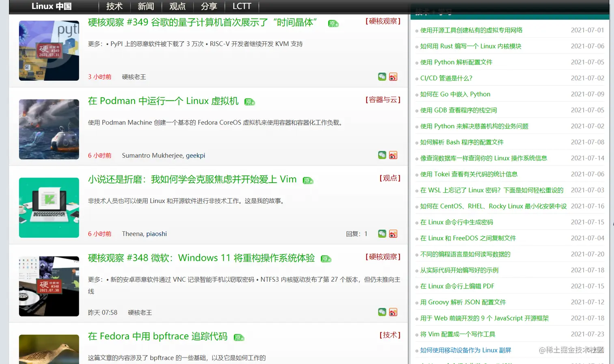Click the [硬核观察] category tag on #349 article
614x364 pixels.
383,21
